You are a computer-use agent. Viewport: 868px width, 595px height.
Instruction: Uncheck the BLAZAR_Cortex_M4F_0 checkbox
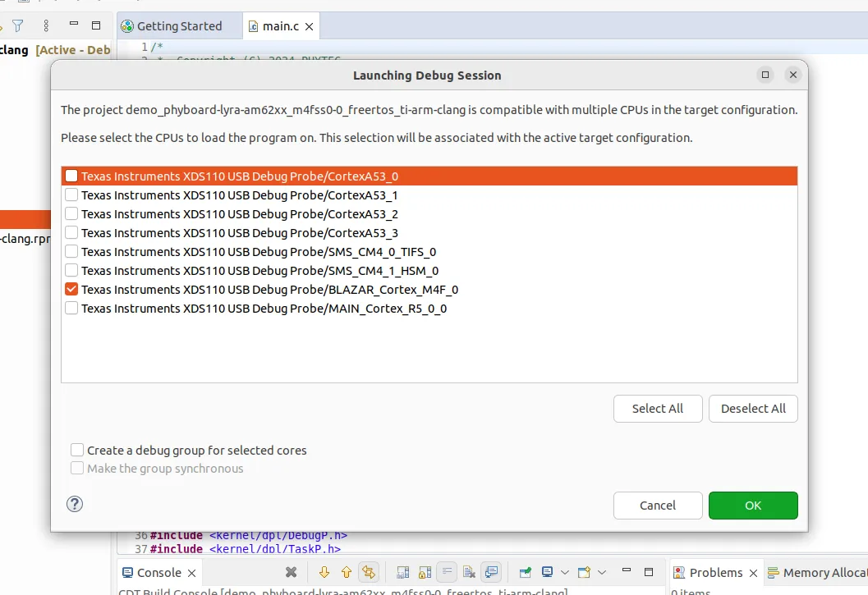[x=71, y=290]
